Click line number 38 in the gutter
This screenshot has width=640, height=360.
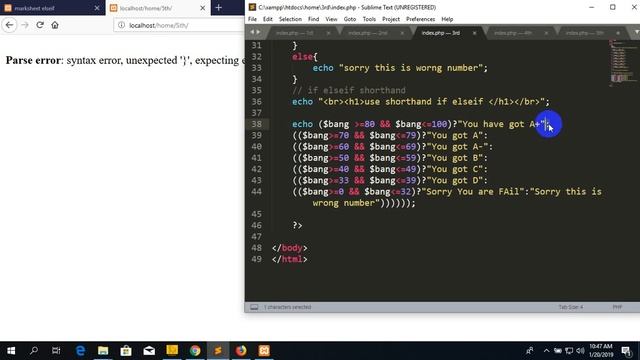256,124
